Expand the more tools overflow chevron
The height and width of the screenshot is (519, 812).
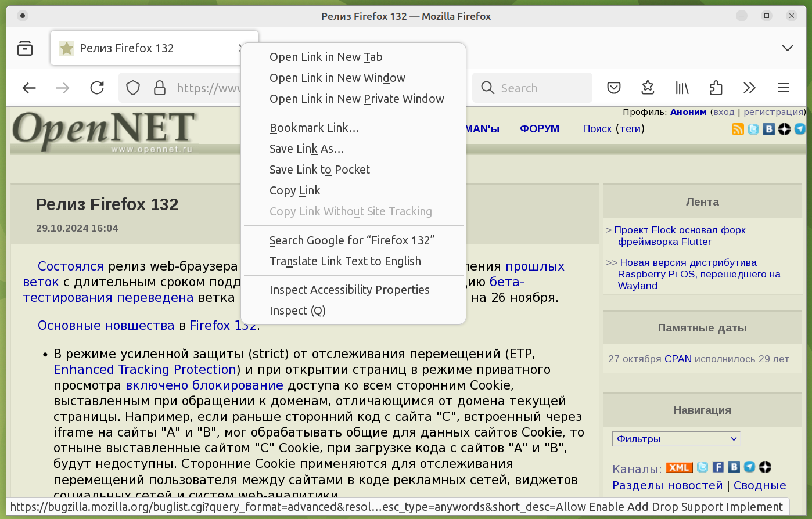point(749,88)
